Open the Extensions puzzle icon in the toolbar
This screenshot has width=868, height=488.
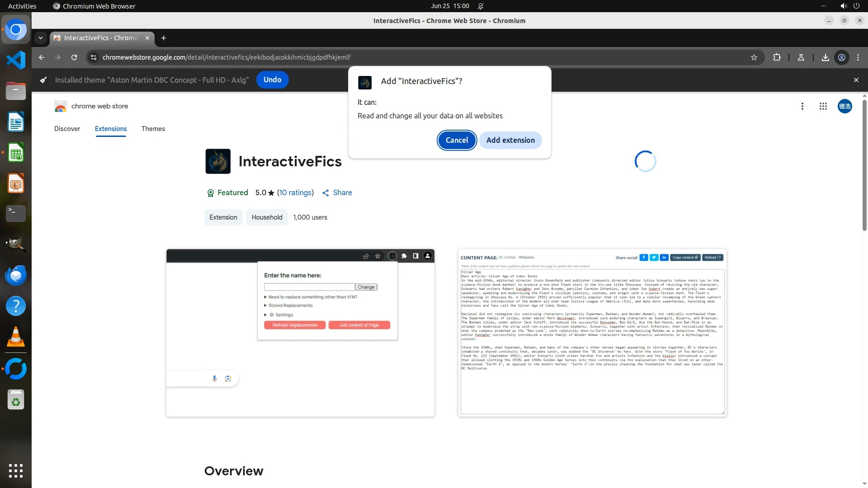click(777, 57)
